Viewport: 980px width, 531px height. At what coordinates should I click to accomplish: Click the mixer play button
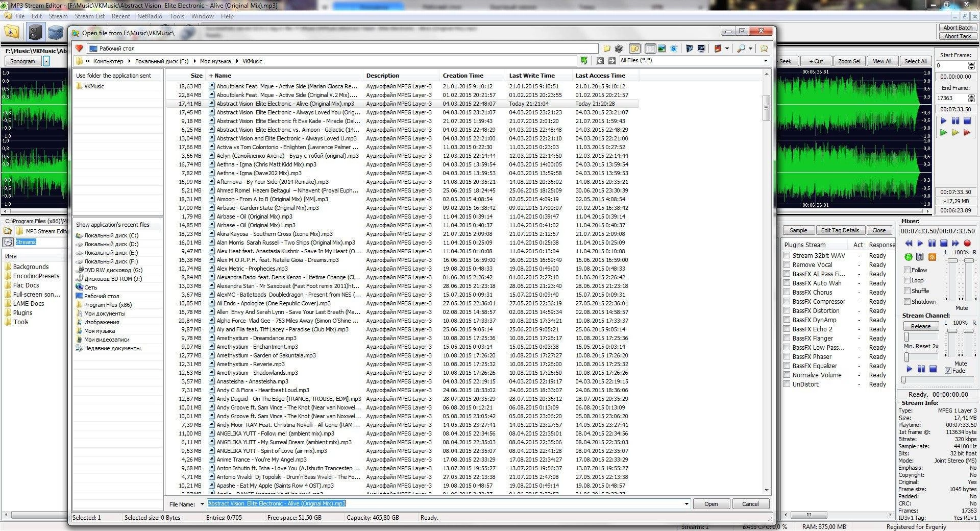click(x=920, y=244)
